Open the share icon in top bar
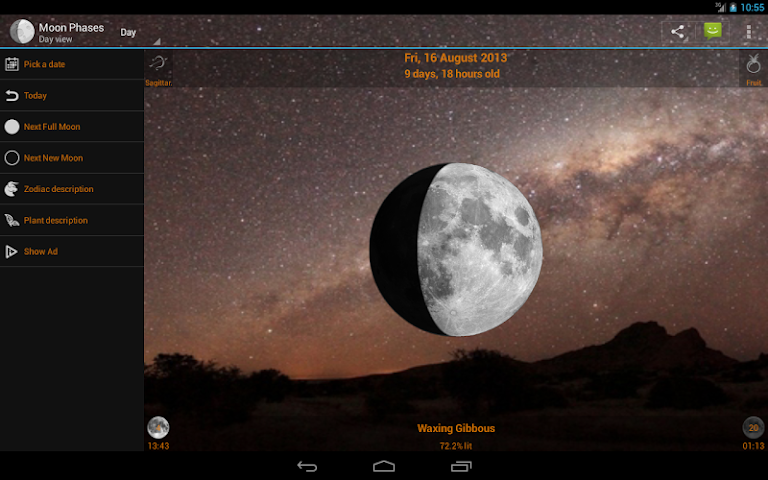This screenshot has width=768, height=480. (677, 32)
